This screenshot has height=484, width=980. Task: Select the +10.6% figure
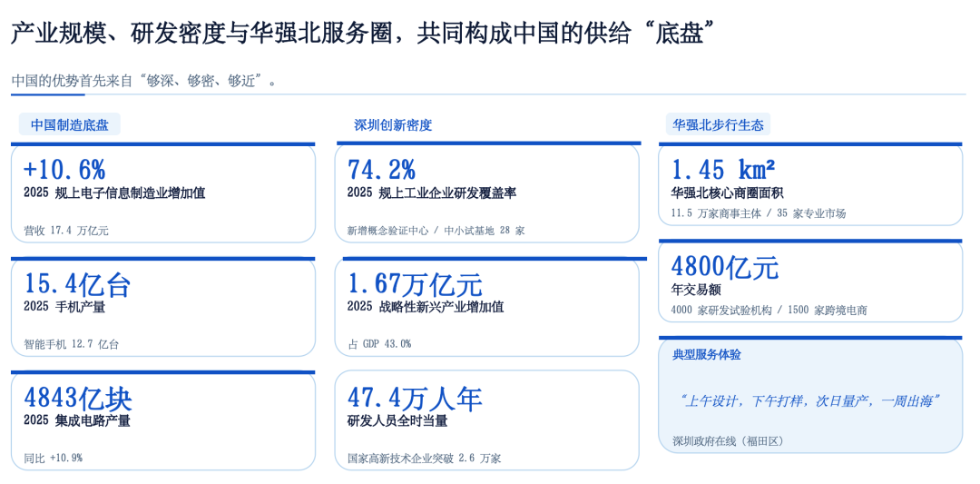64,170
